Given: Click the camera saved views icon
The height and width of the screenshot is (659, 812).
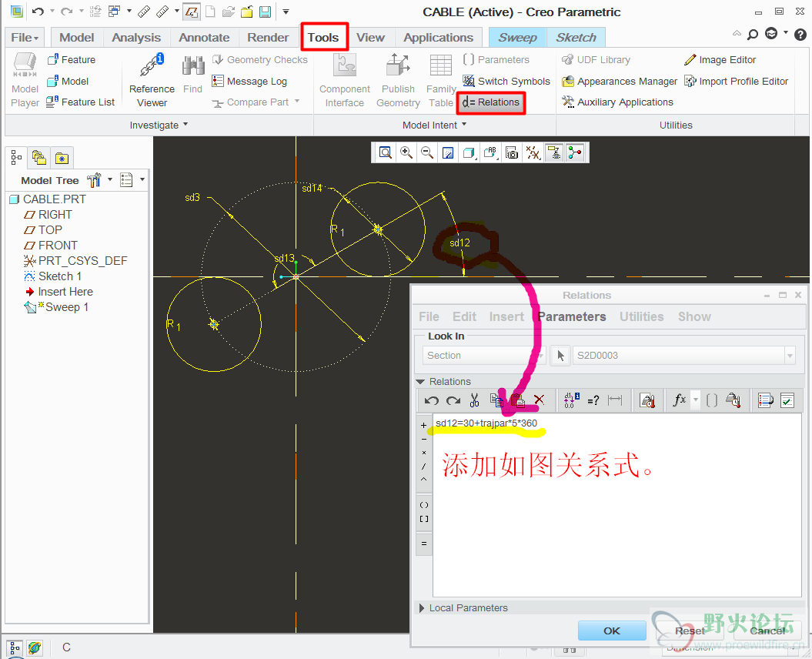Looking at the screenshot, I should (512, 152).
